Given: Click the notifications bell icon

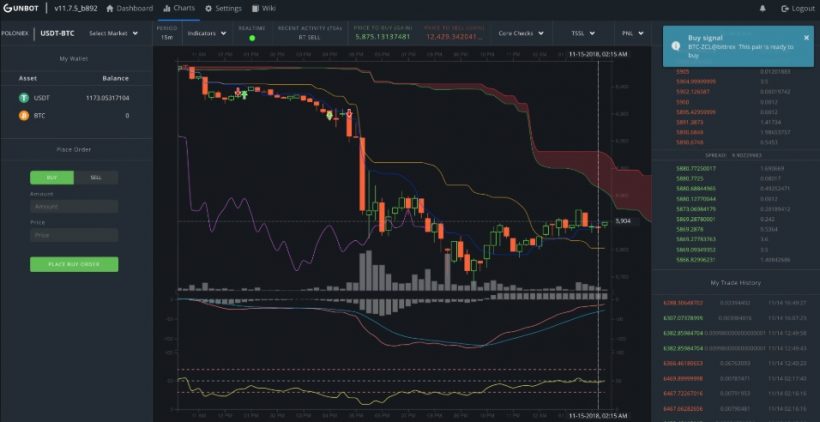Looking at the screenshot, I should pyautogui.click(x=762, y=8).
